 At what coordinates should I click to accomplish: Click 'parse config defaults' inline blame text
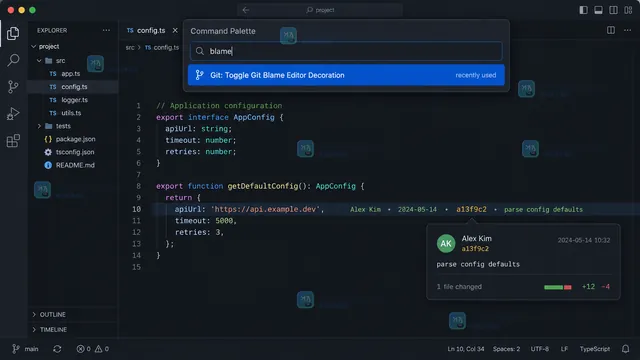click(x=543, y=209)
